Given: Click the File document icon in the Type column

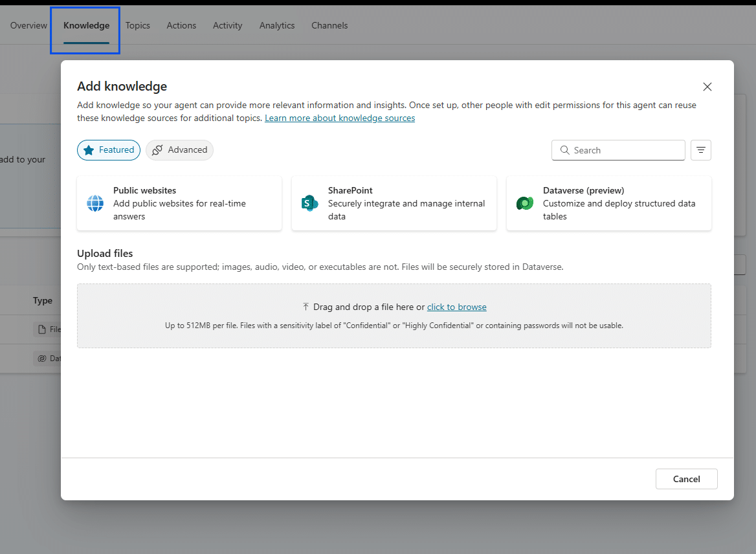Looking at the screenshot, I should [41, 329].
